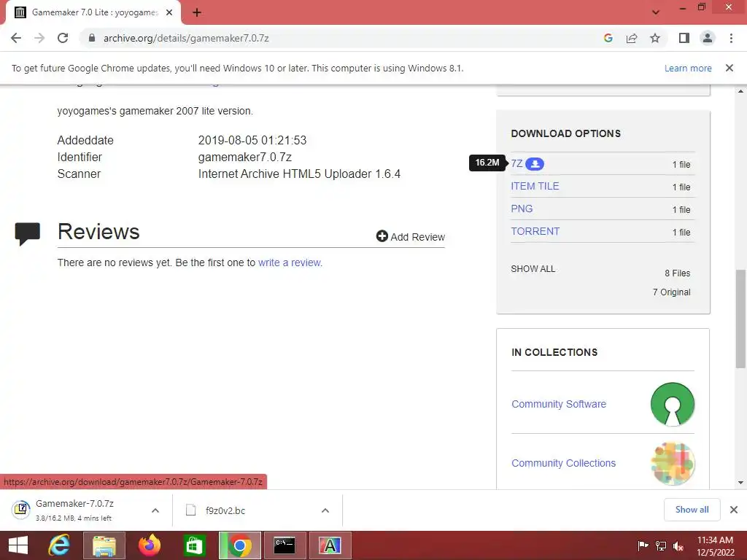Click the Gamemaker-7.0.7z download item
747x560 pixels.
74,510
